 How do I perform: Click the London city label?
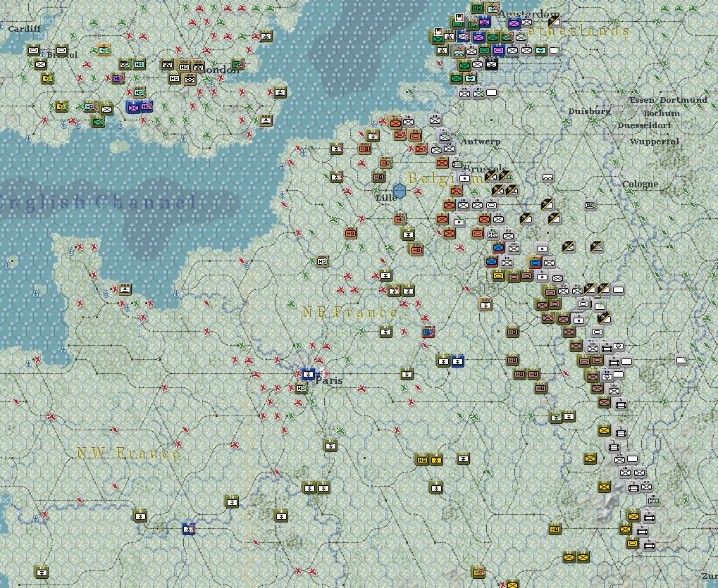pyautogui.click(x=221, y=70)
